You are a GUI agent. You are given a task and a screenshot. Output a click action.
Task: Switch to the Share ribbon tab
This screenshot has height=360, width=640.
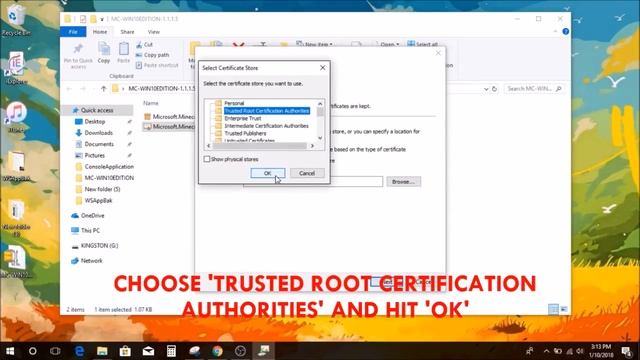coord(127,32)
